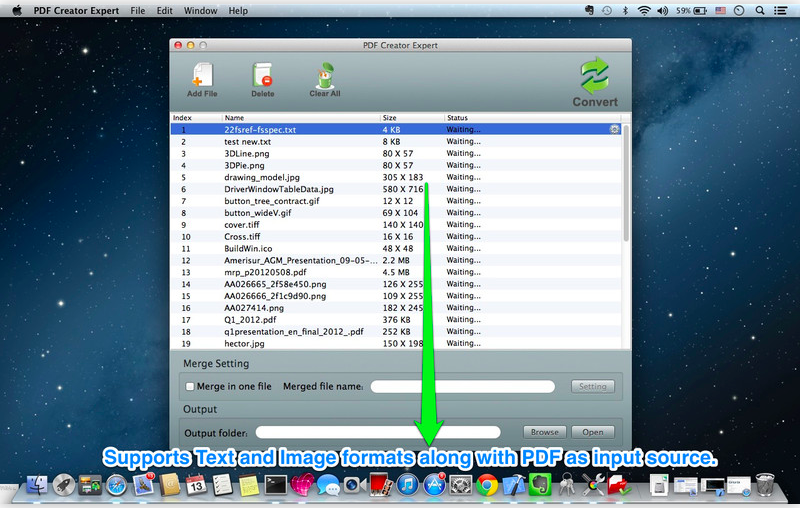Select the Q1_2012.pdf row

pyautogui.click(x=396, y=320)
